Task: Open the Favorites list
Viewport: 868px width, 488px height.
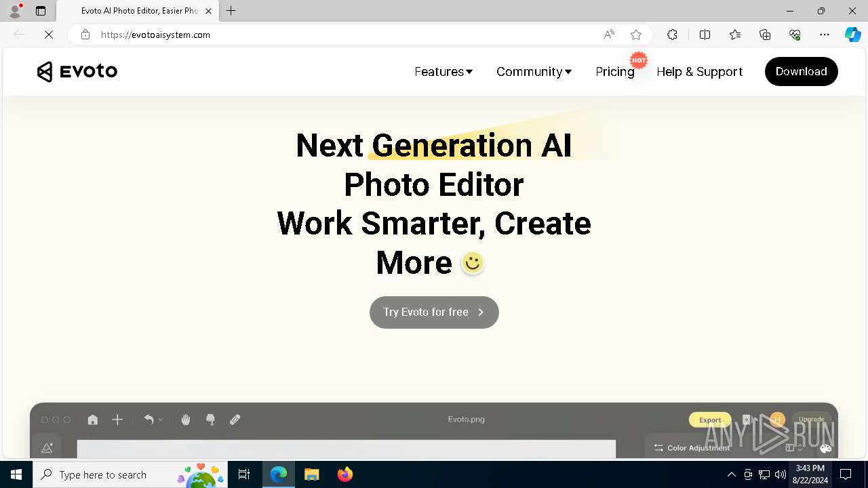Action: click(735, 35)
